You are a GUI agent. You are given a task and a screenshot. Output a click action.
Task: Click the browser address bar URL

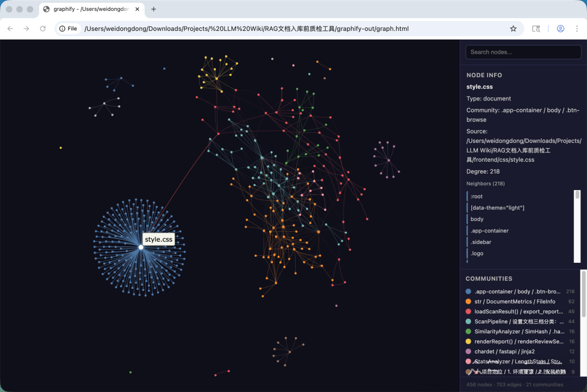tap(245, 29)
